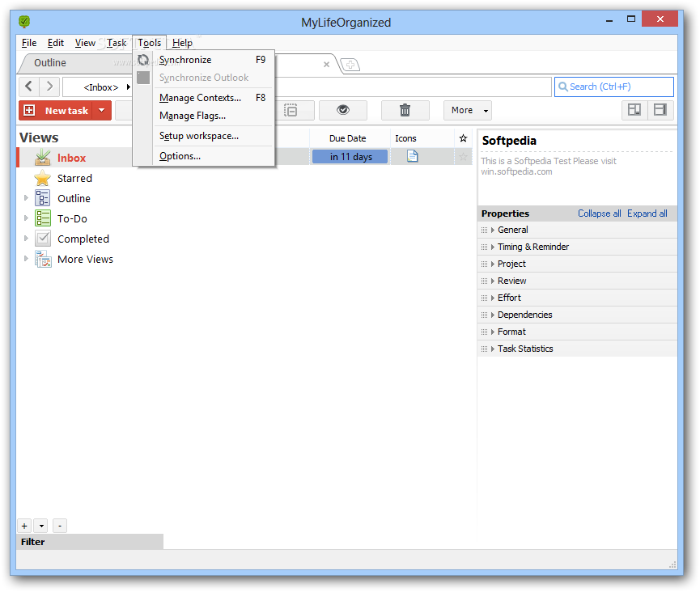Click the Starred view star icon
700x592 pixels.
(42, 178)
